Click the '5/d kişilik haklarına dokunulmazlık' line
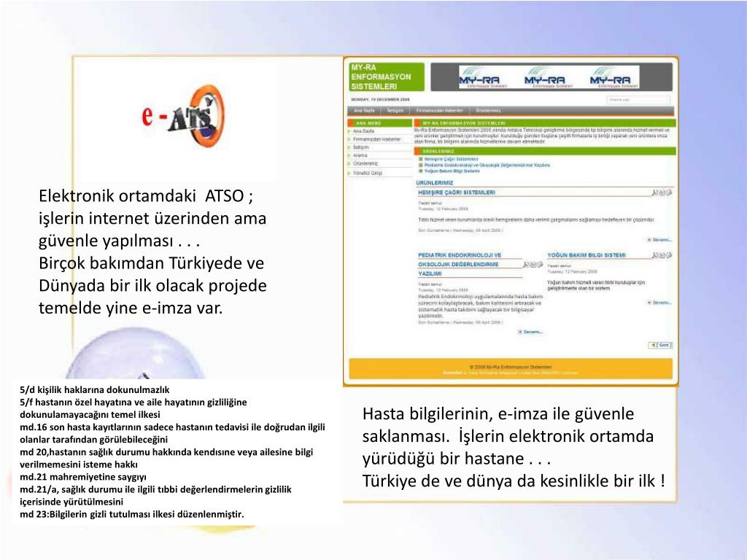Screen dimensions: 747x560 tap(94, 389)
